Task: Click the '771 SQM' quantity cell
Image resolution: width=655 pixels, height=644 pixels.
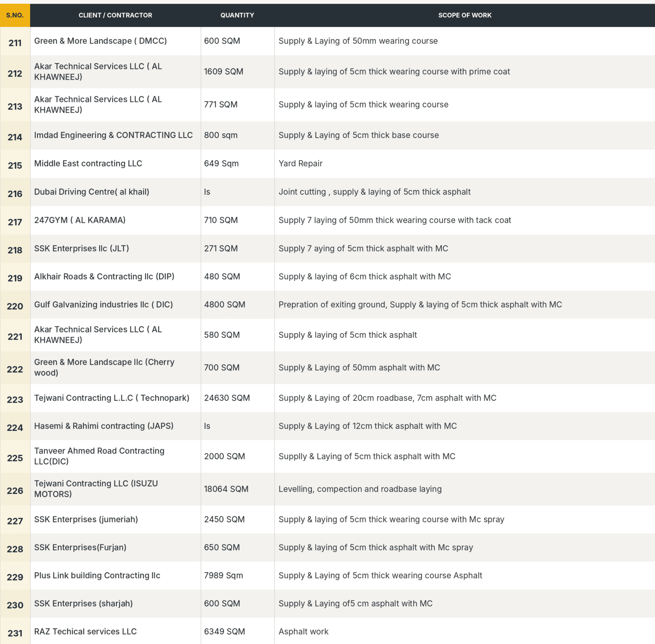Action: pos(237,105)
